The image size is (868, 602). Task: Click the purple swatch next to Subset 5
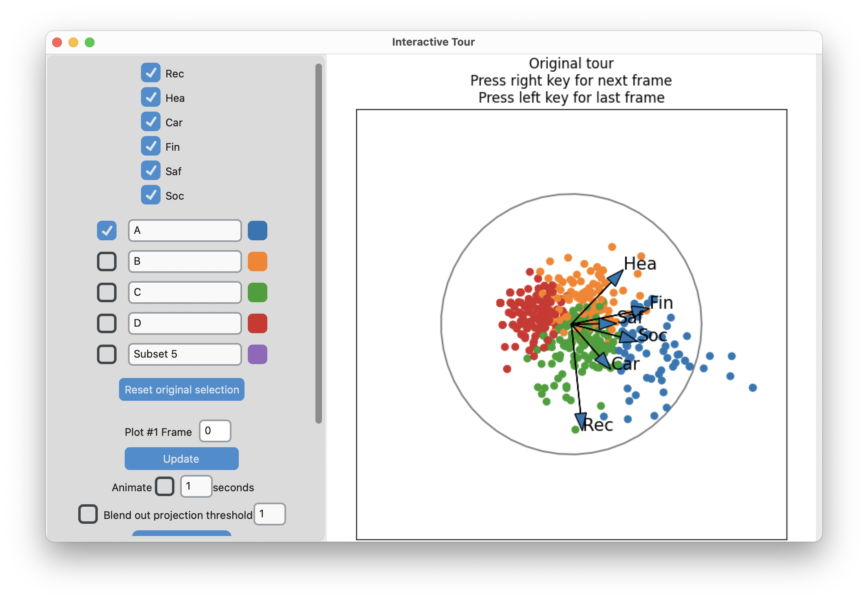(257, 354)
